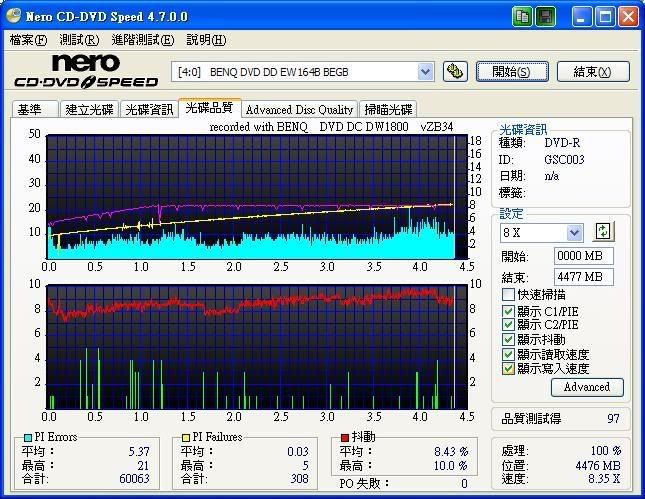Click the 開始 0000 MB input field

[x=584, y=256]
